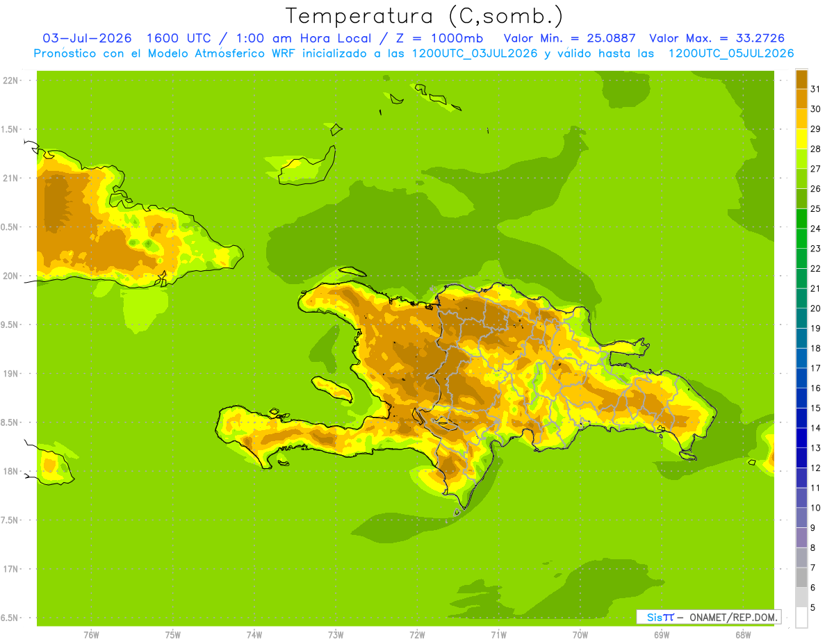Choose the blue swatch between 15 and 16
834x644 pixels.
[801, 398]
